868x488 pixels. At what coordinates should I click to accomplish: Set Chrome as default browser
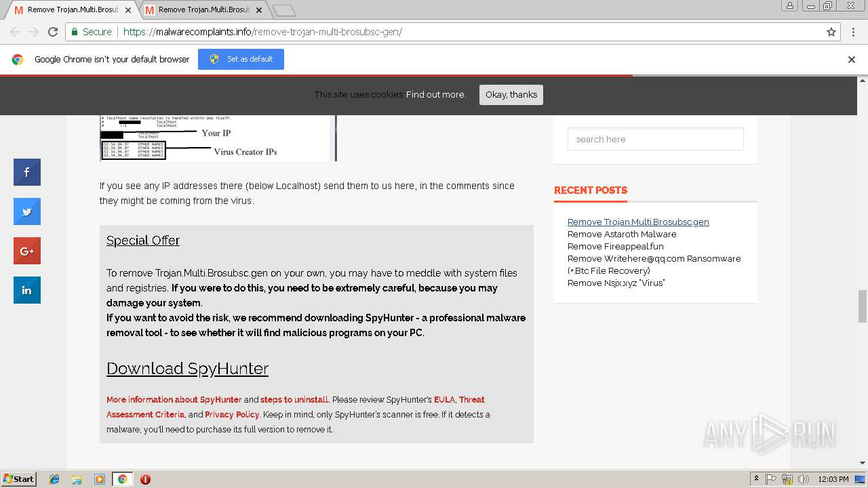click(x=241, y=59)
